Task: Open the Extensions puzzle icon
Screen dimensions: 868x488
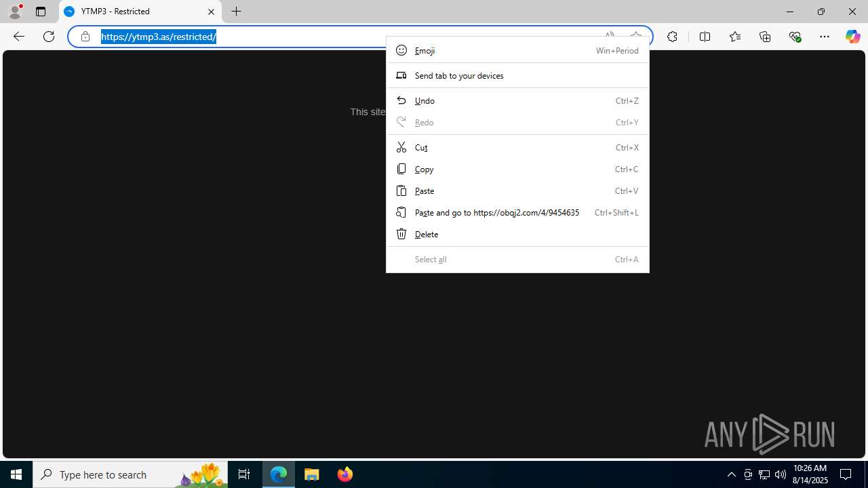Action: click(x=672, y=37)
